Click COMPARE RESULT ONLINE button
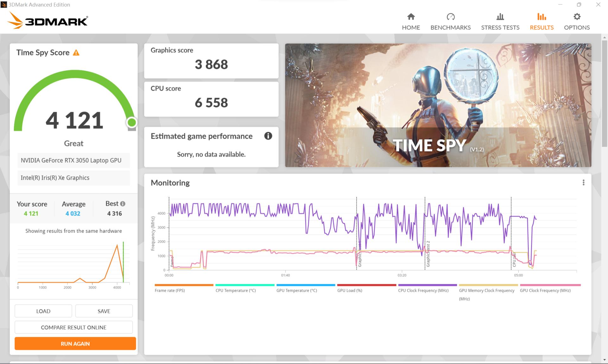 coord(73,327)
